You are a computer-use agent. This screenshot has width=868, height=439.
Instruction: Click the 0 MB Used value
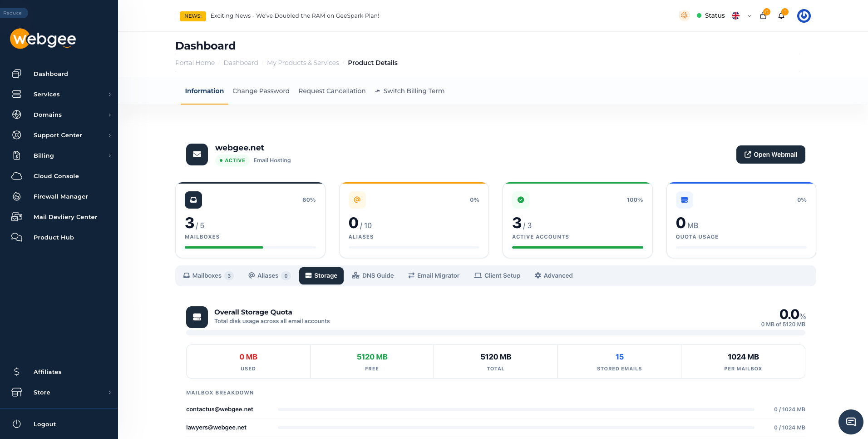pyautogui.click(x=248, y=357)
